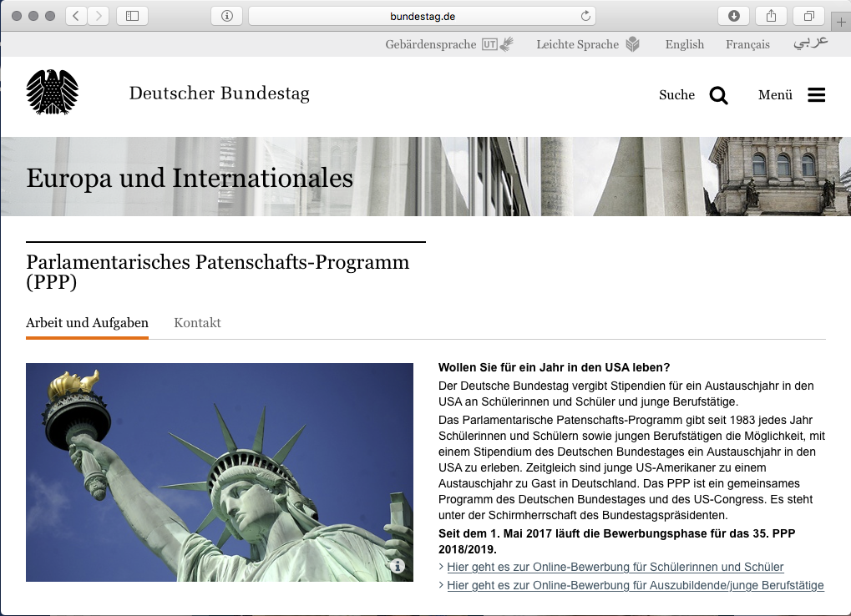Close the Safari window with red button
The image size is (851, 616).
tap(16, 16)
